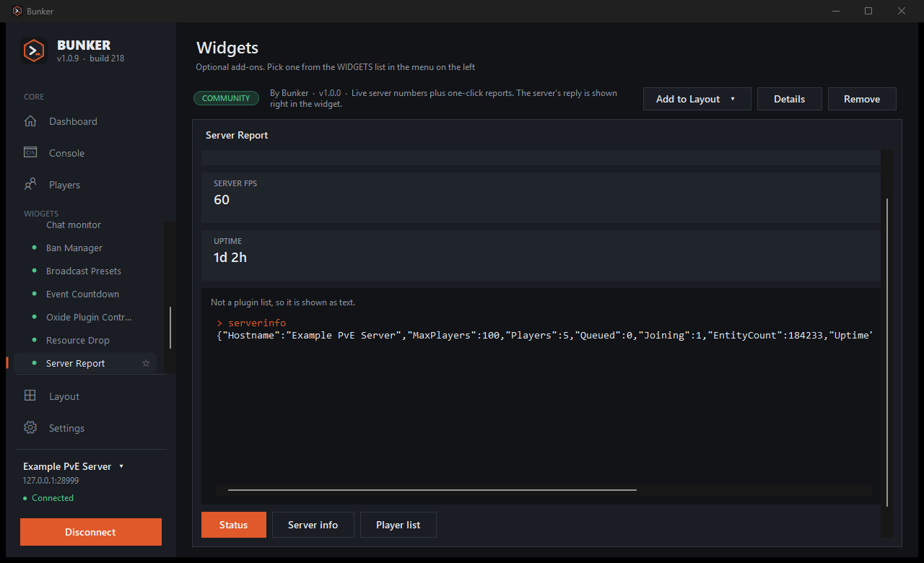Select the Server Report widget

(85, 363)
